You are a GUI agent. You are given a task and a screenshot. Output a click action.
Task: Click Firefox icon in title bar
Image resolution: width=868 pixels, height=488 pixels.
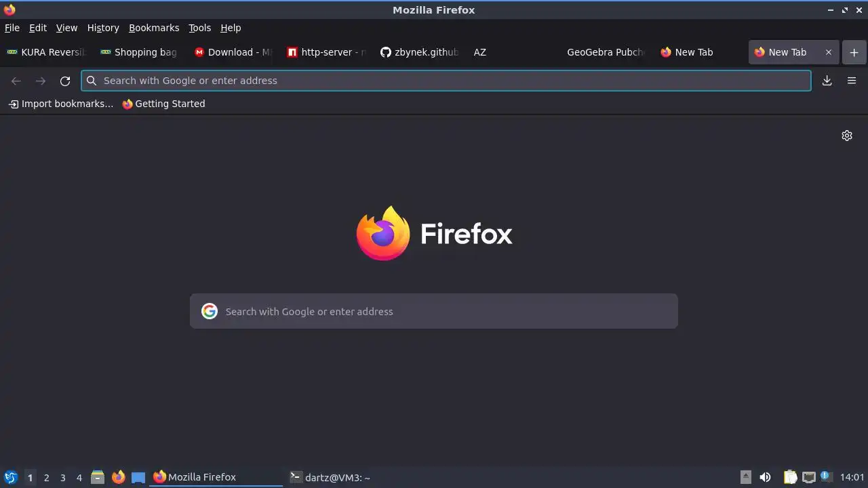click(x=9, y=9)
